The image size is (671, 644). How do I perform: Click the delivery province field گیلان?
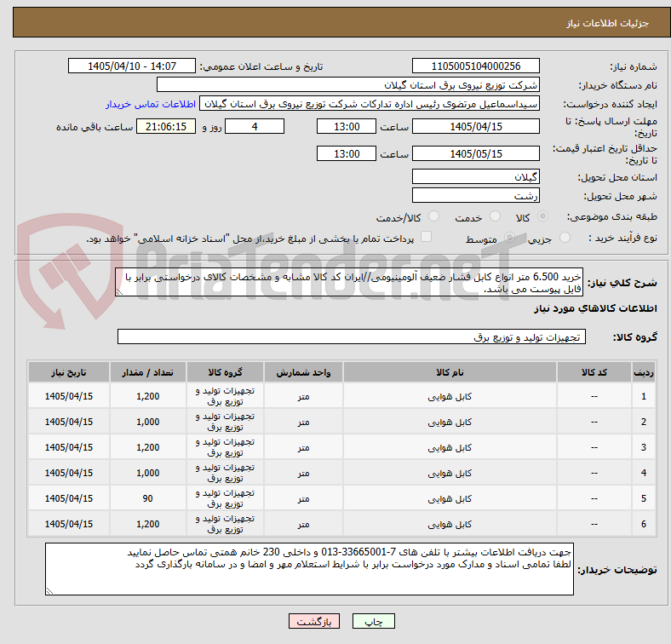[475, 176]
